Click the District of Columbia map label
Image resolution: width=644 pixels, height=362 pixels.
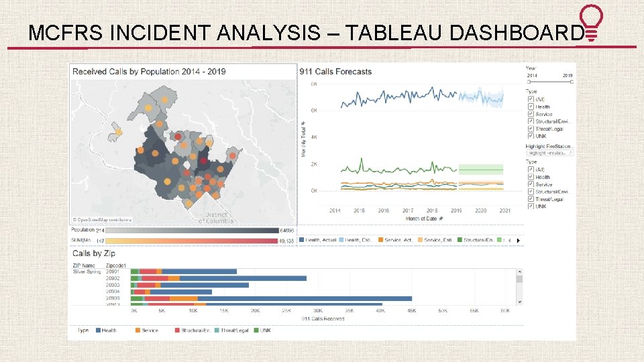tap(216, 218)
